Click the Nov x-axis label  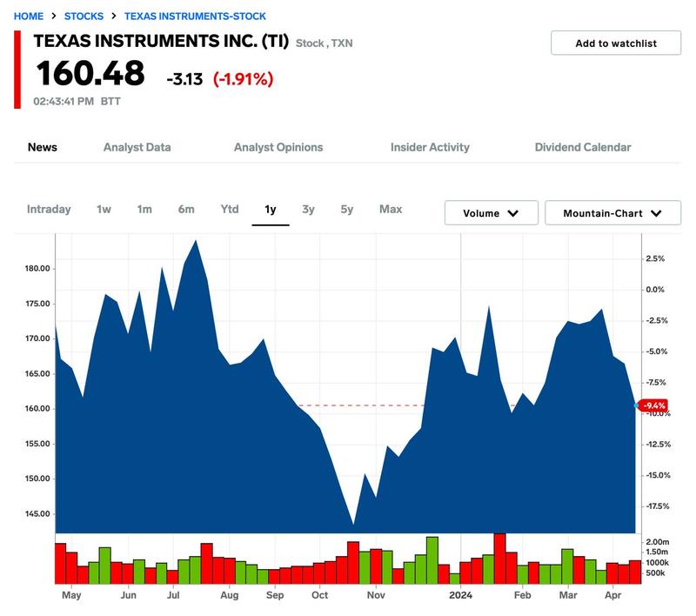pyautogui.click(x=376, y=595)
